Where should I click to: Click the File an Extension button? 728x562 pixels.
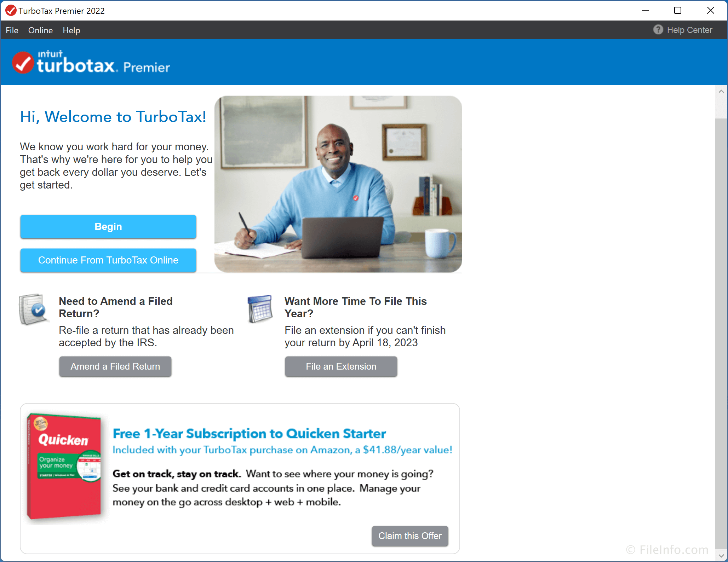pyautogui.click(x=341, y=366)
